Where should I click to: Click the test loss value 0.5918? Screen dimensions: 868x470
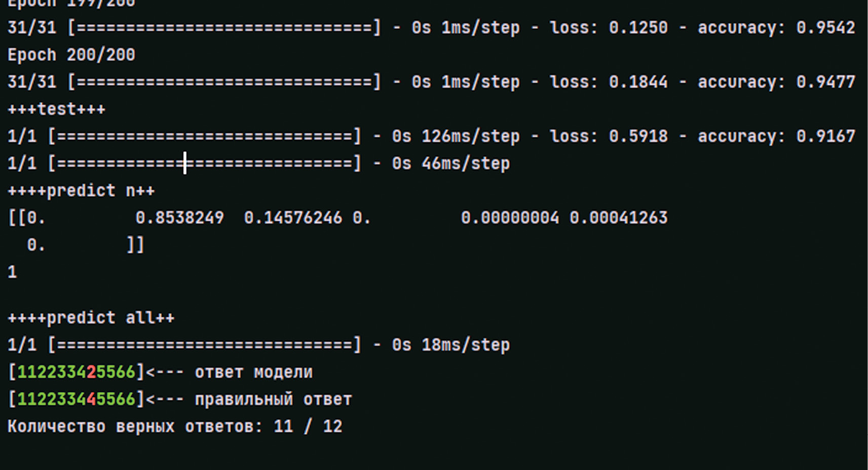point(638,136)
